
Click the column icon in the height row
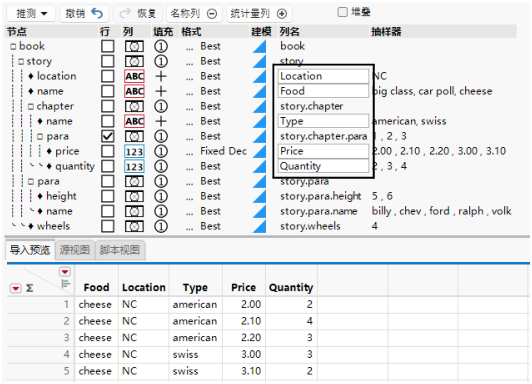(x=134, y=196)
